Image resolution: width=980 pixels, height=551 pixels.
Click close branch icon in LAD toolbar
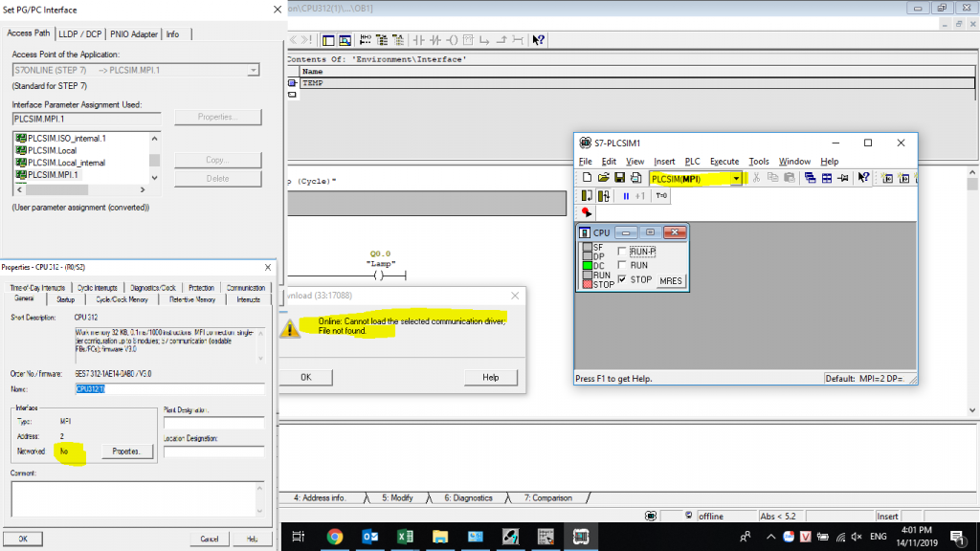pyautogui.click(x=501, y=40)
